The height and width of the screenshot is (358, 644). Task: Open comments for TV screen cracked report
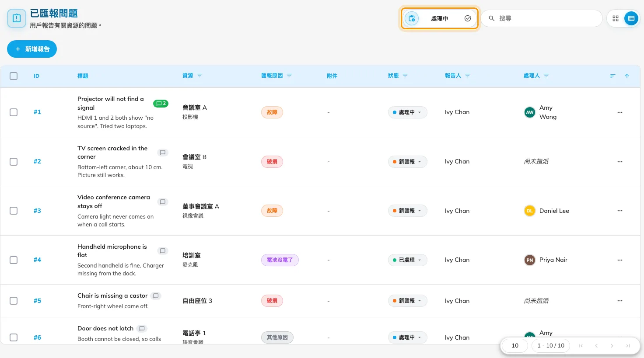[x=163, y=153]
